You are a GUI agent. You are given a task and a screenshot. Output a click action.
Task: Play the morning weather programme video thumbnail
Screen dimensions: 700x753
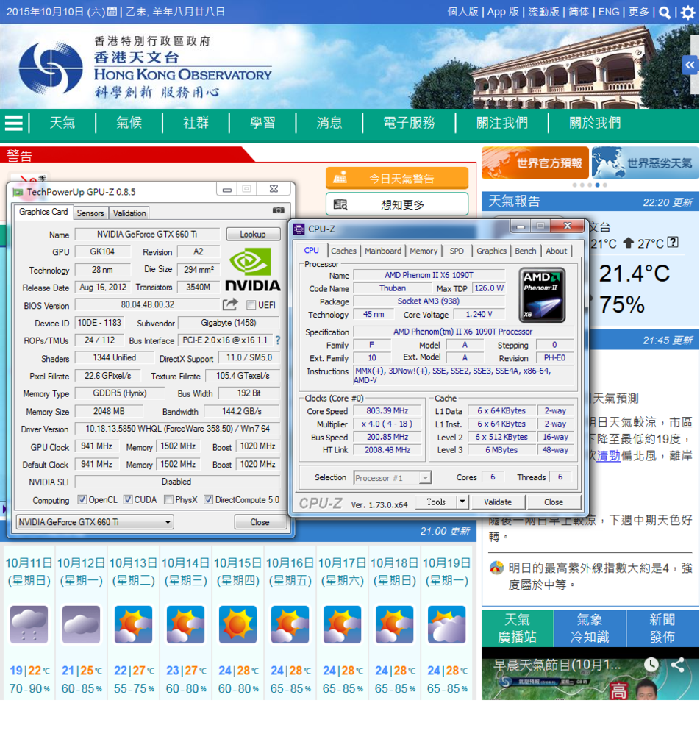click(590, 674)
